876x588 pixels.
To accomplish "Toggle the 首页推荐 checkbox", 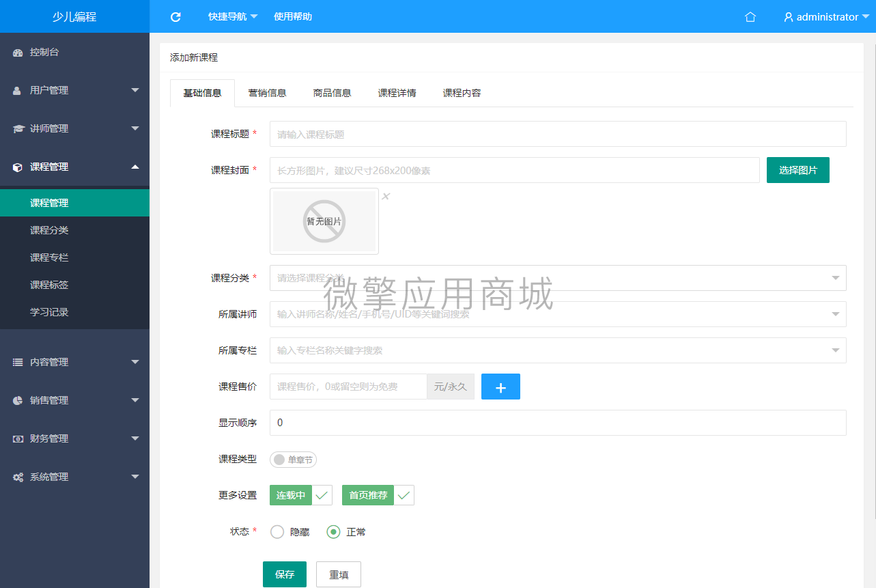I will (378, 495).
